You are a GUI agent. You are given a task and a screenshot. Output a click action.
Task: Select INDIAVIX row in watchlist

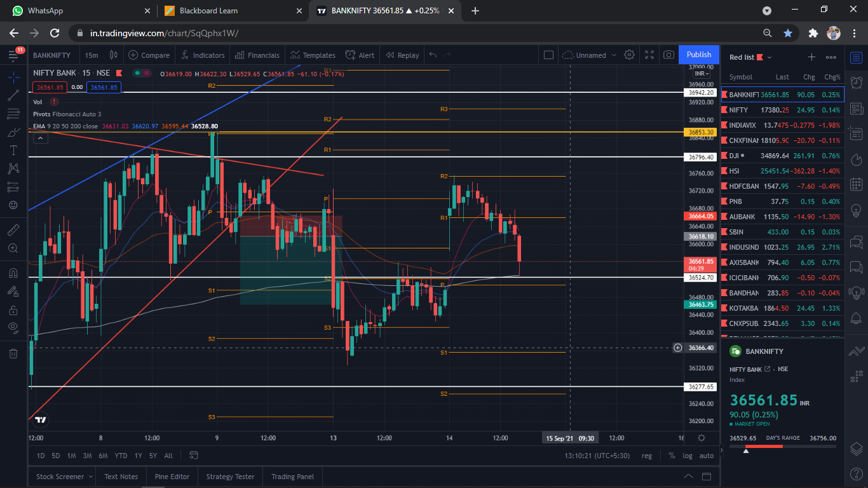783,125
